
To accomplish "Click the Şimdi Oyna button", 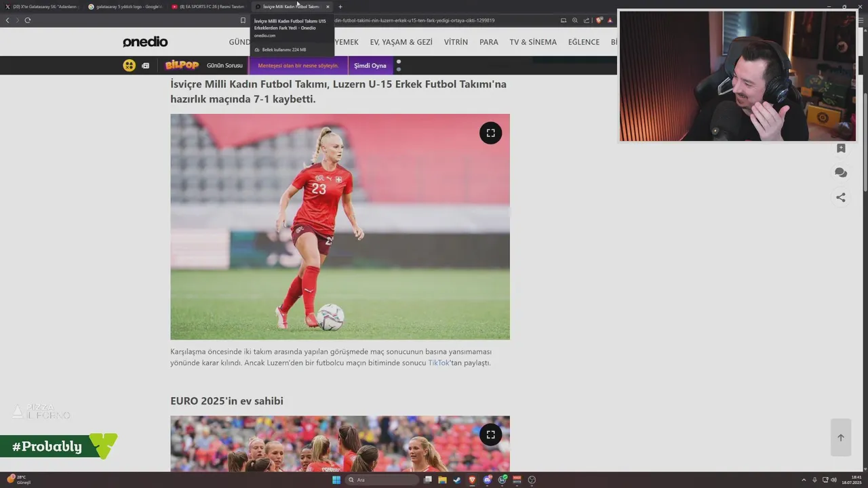I will (x=370, y=66).
